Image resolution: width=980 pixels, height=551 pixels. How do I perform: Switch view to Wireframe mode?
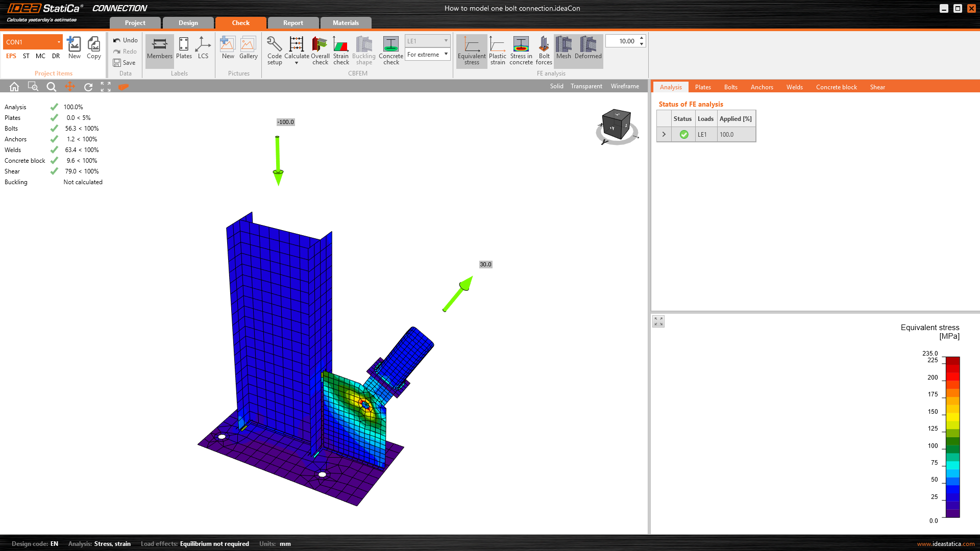click(625, 86)
